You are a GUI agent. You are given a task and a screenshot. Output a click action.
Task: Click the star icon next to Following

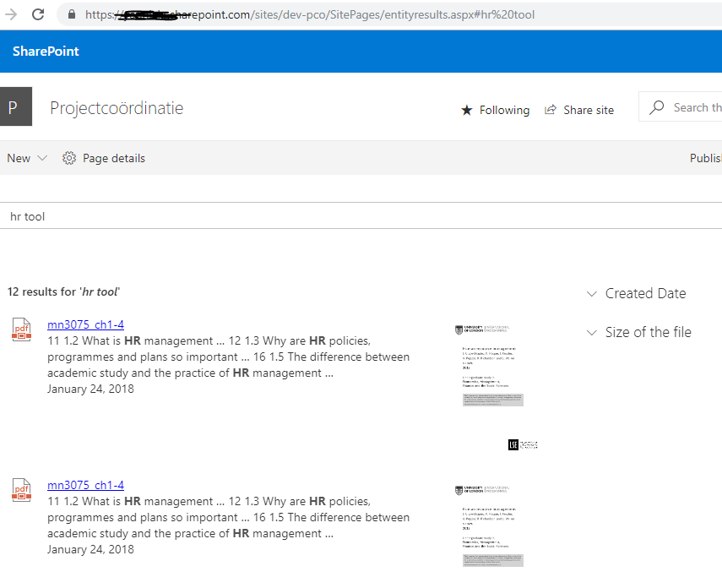(466, 110)
